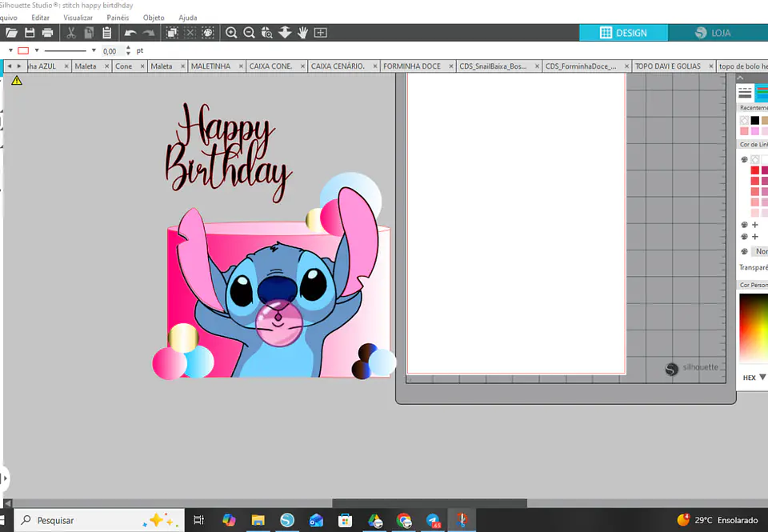Open the line style dropdown arrow
The image size is (768, 532).
[94, 50]
